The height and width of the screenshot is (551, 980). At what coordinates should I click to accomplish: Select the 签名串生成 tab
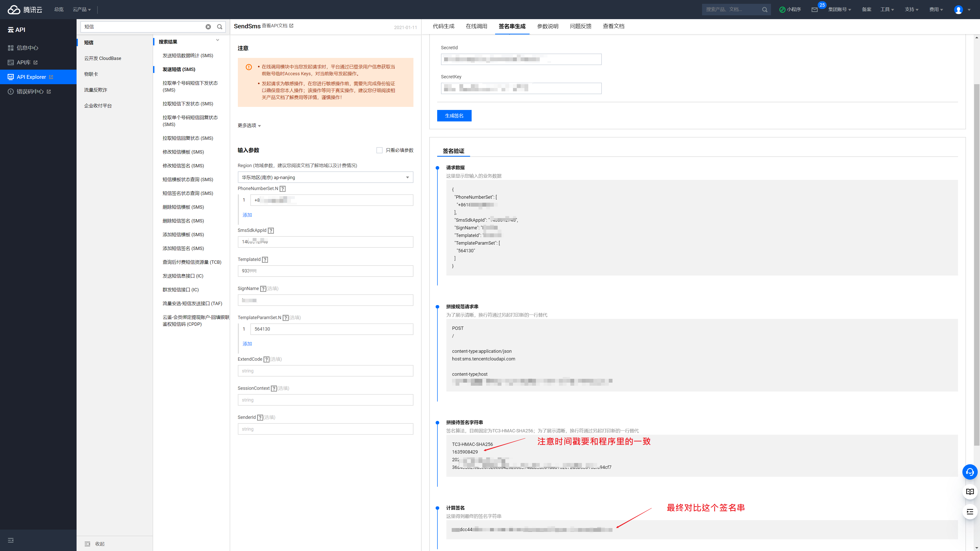point(512,26)
